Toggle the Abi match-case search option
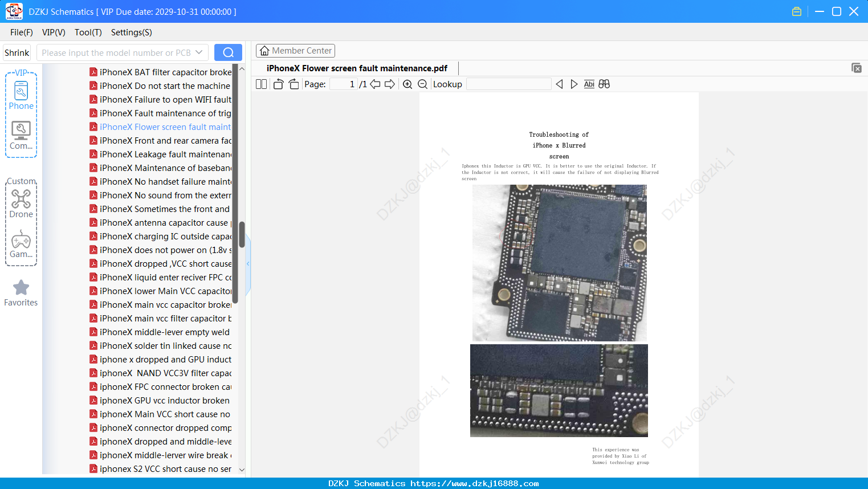Viewport: 868px width, 489px height. pyautogui.click(x=589, y=84)
